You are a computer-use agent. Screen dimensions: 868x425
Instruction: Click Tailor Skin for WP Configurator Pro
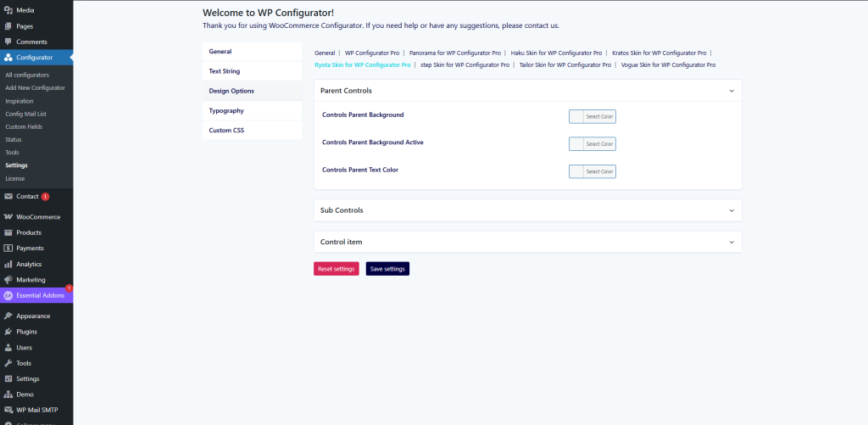point(565,64)
